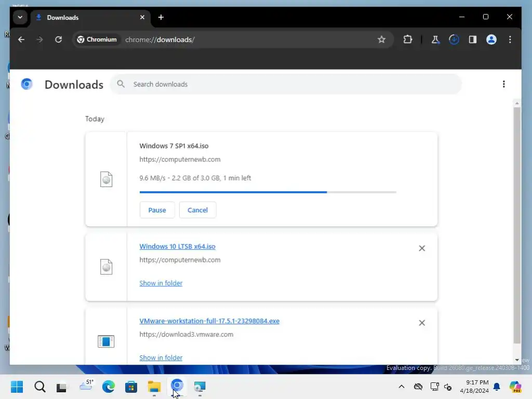Open the downloads toolbar bubble icon

(454, 39)
